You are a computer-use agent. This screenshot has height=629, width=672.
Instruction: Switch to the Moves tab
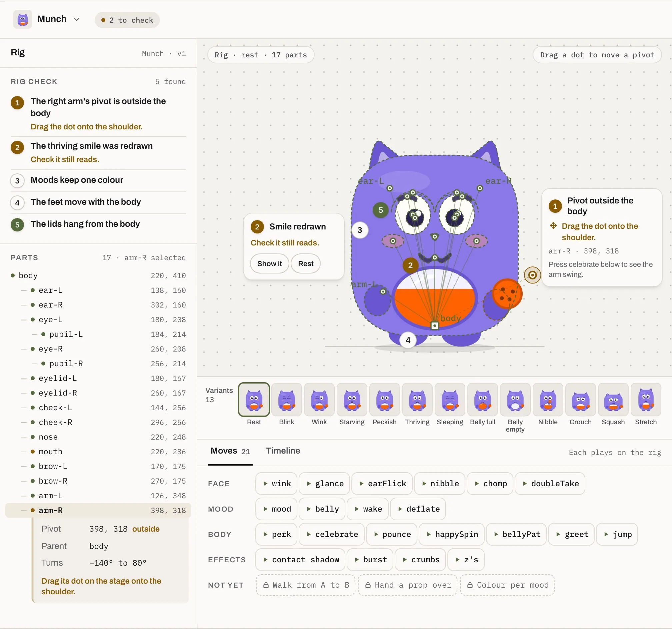(x=230, y=451)
